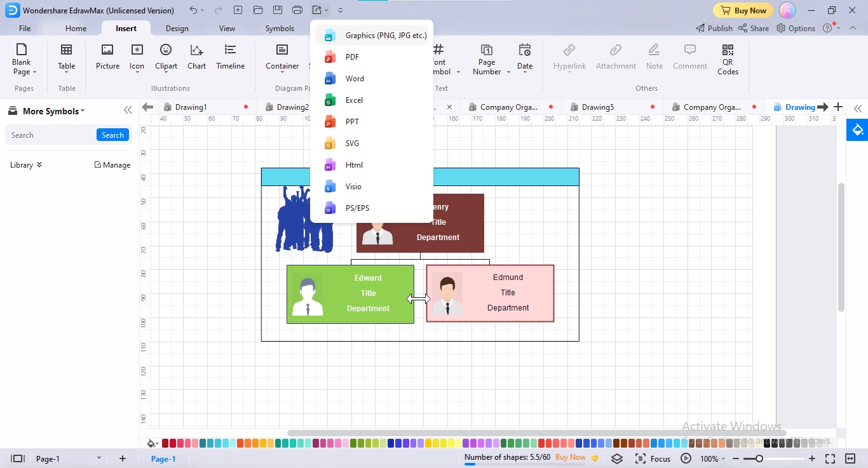
Task: Export as PPT
Action: [x=372, y=122]
